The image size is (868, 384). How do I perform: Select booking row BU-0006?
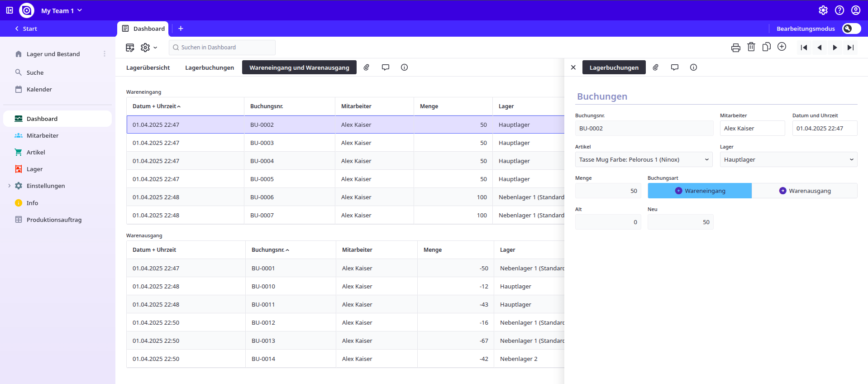click(262, 197)
